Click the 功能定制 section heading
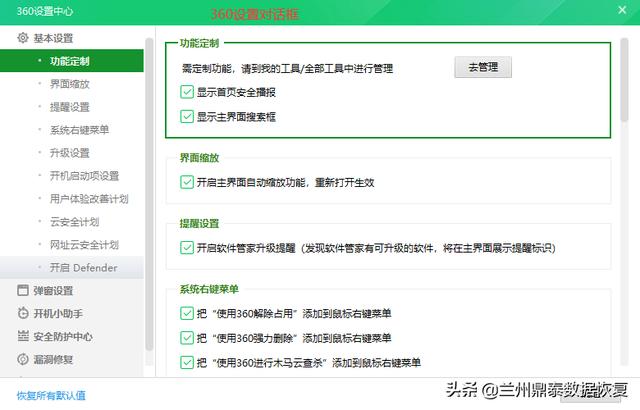The height and width of the screenshot is (410, 640). coord(200,43)
